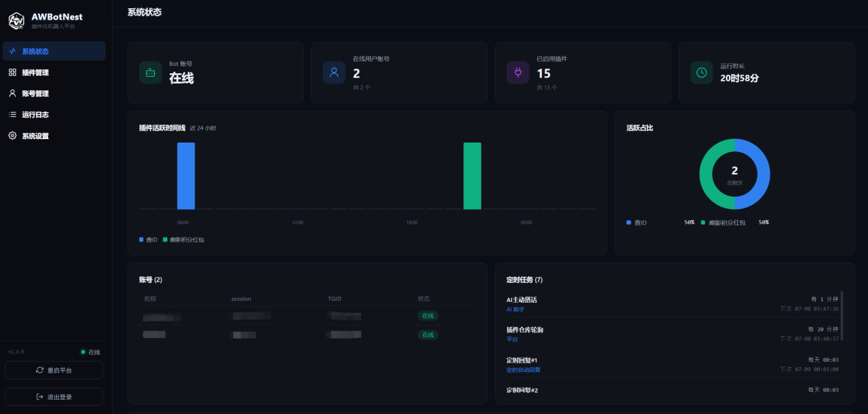Click the 定时回复#1 task title
The width and height of the screenshot is (868, 414).
(522, 360)
